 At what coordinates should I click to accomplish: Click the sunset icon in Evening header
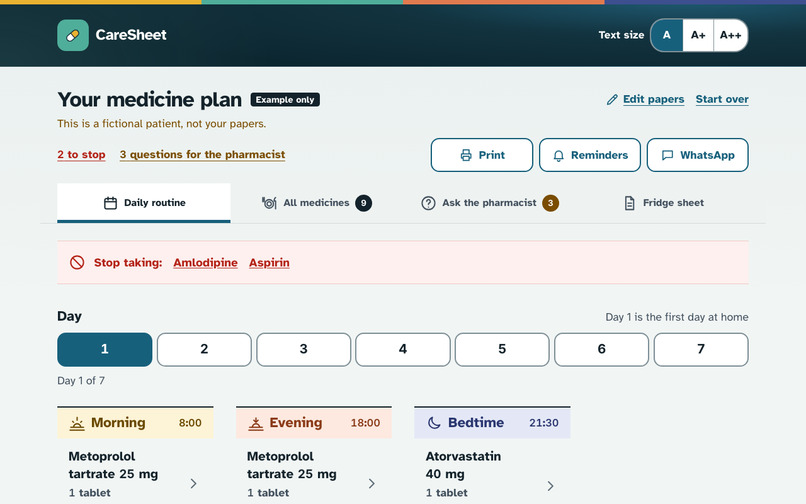[255, 423]
